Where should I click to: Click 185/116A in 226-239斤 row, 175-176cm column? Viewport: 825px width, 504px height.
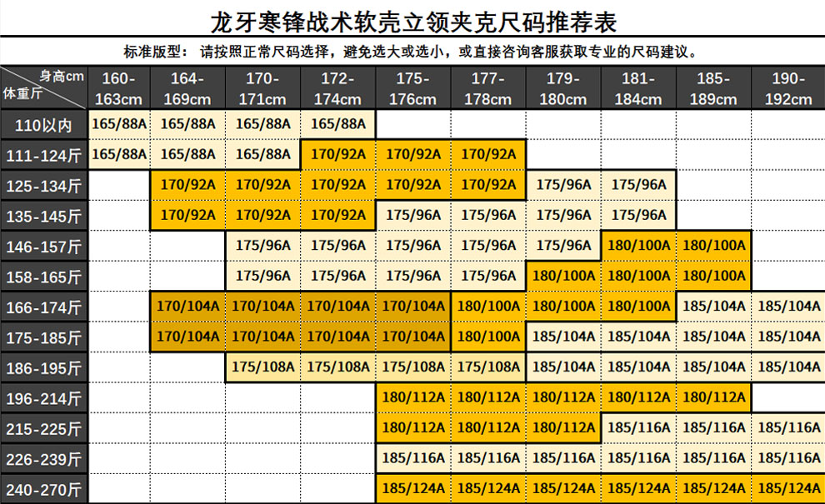[x=413, y=457]
